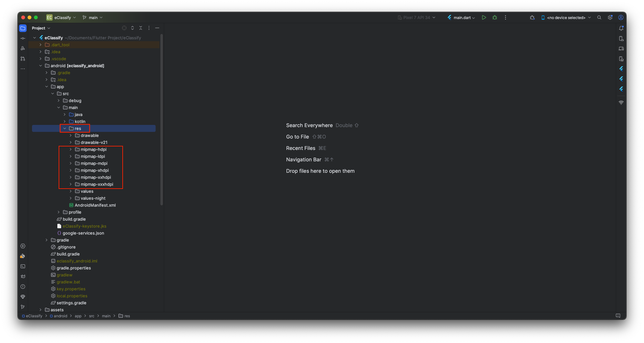644x343 pixels.
Task: Open the Commit tool window
Action: pos(23,38)
